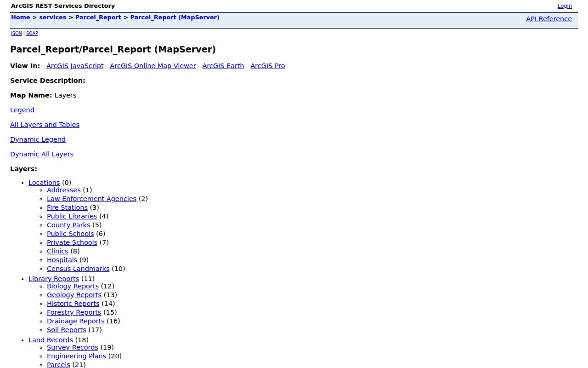Open Dynamic Legend

pos(38,139)
